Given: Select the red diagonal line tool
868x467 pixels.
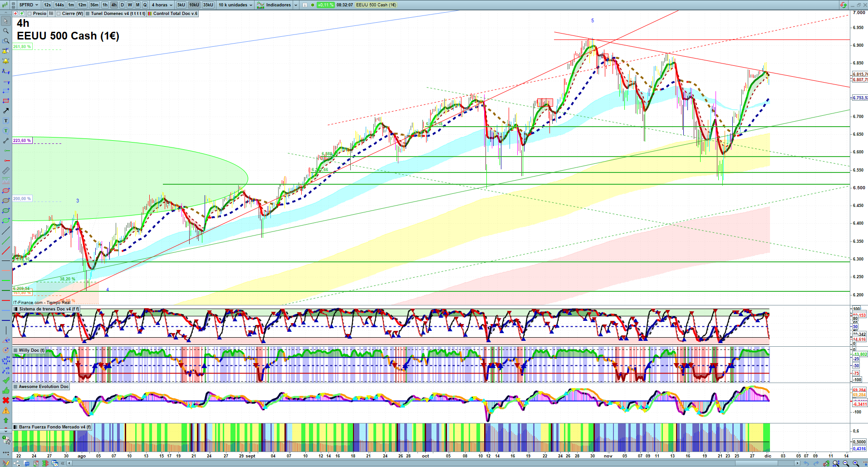Looking at the screenshot, I should (x=6, y=251).
